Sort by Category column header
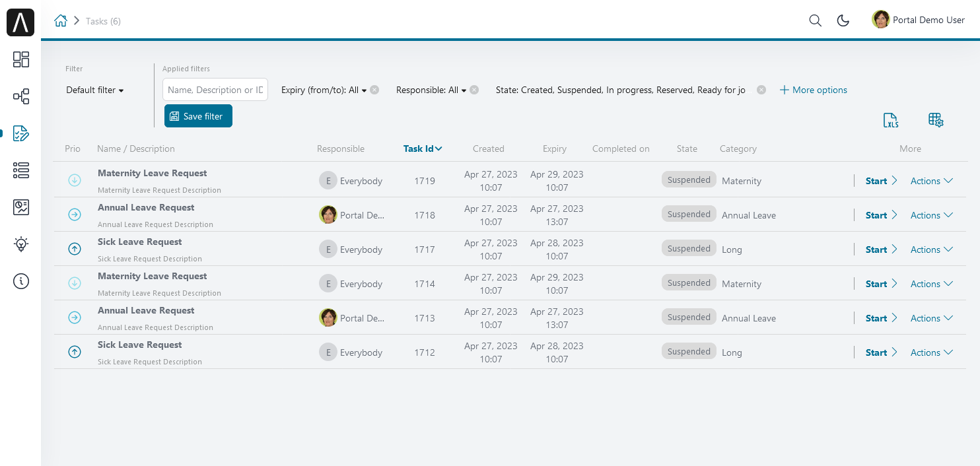980x466 pixels. tap(738, 149)
